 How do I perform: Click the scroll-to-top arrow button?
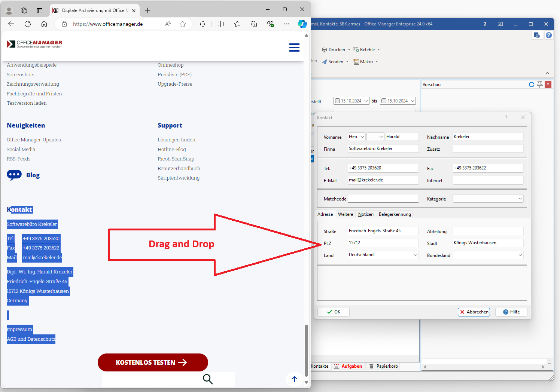point(295,379)
